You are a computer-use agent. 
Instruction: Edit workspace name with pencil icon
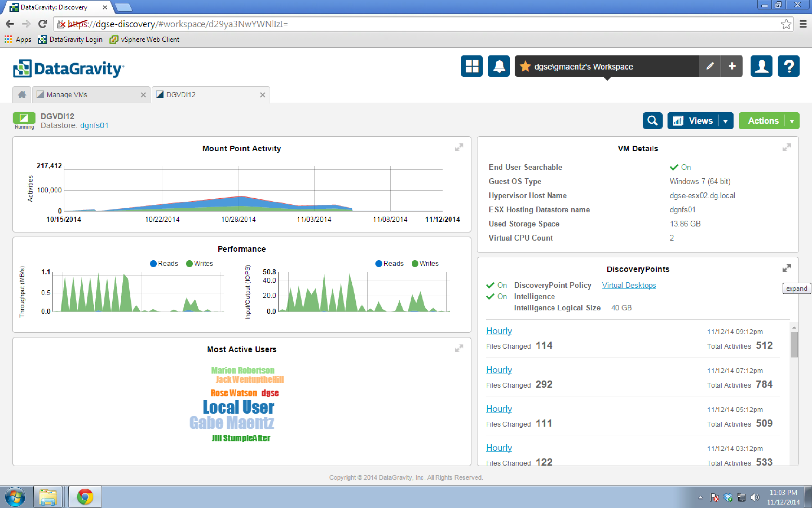coord(710,66)
